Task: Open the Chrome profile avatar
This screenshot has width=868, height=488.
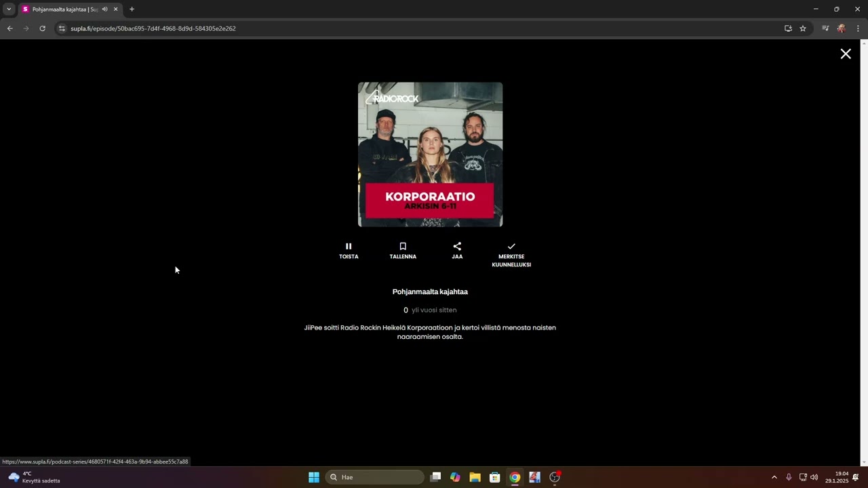Action: point(842,28)
